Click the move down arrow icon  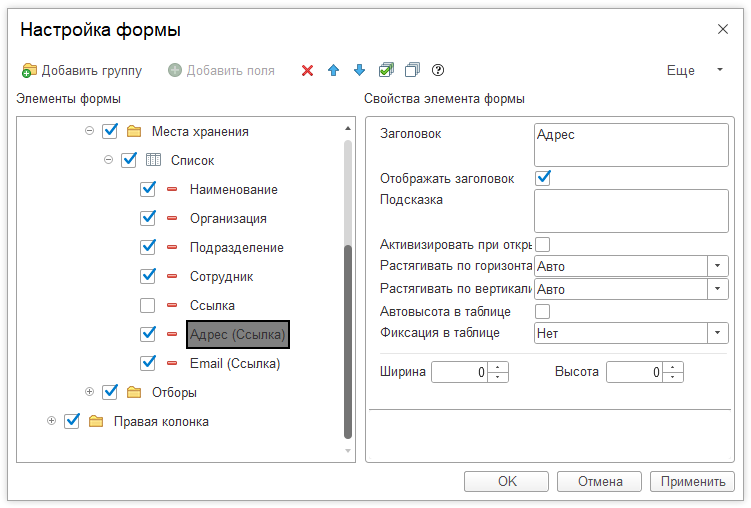360,71
